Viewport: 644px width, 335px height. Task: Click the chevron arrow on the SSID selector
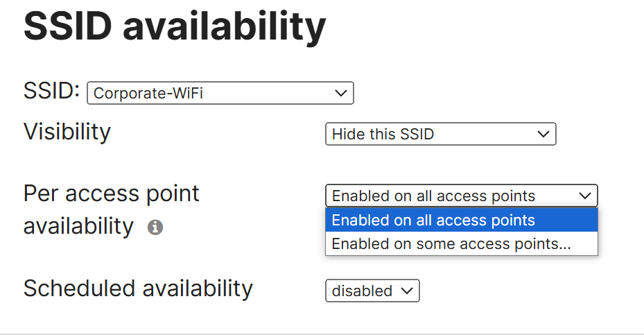[x=341, y=94]
